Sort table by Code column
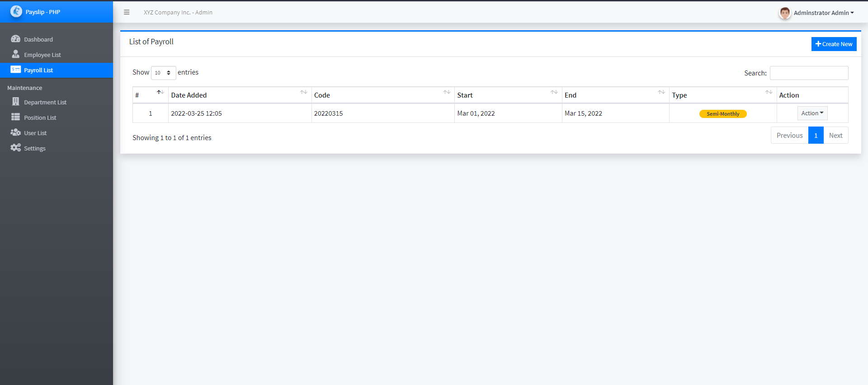 pyautogui.click(x=382, y=95)
